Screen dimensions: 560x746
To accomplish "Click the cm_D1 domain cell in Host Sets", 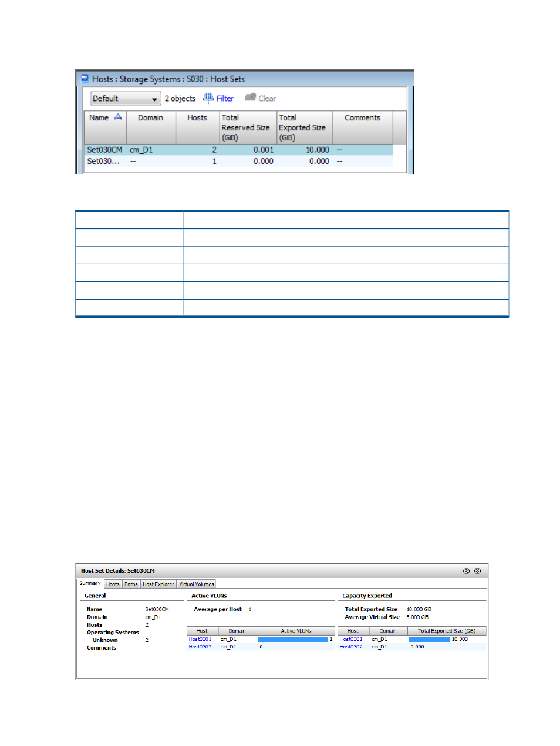I will coord(141,150).
